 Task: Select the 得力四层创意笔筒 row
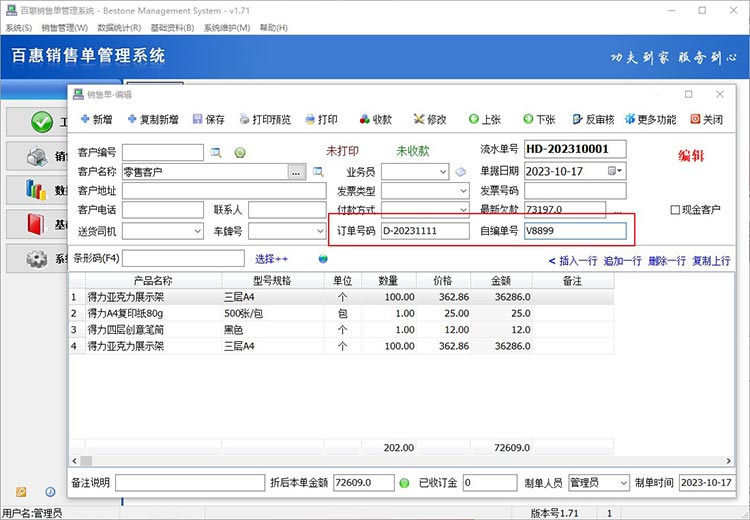341,330
